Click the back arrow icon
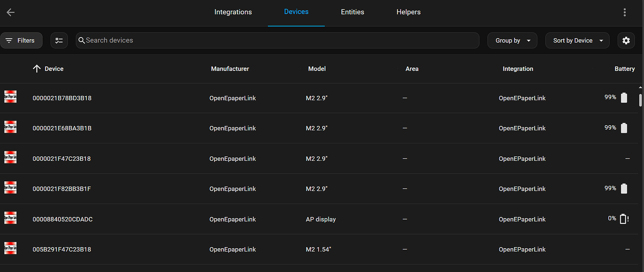The width and height of the screenshot is (644, 272). pyautogui.click(x=10, y=12)
